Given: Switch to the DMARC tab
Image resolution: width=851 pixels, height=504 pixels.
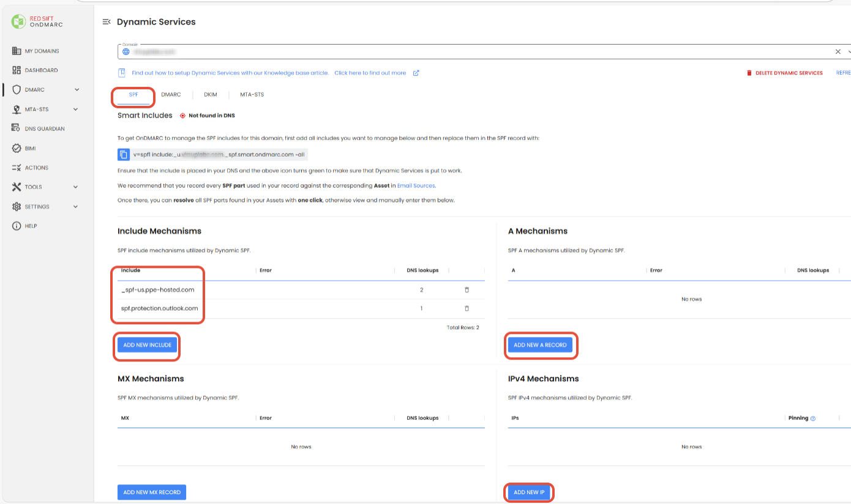Looking at the screenshot, I should click(171, 95).
